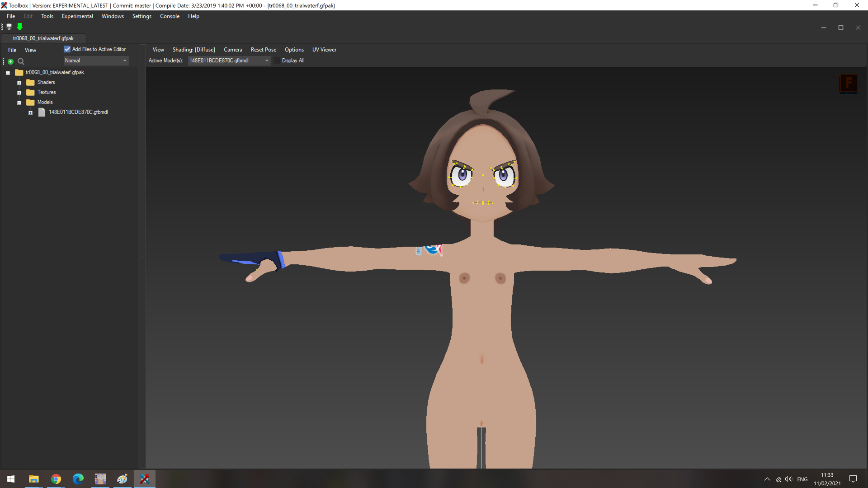Viewport: 868px width, 488px height.
Task: Click the green download arrow icon
Action: (19, 27)
